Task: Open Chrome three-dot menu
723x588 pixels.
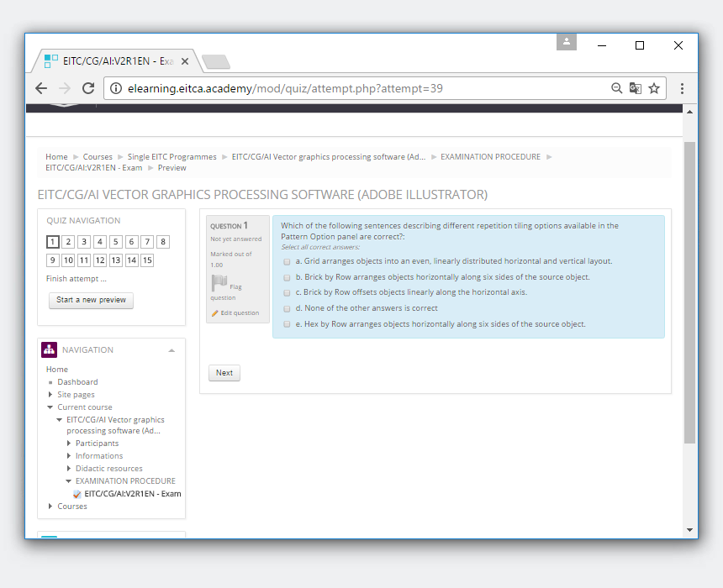Action: tap(682, 88)
